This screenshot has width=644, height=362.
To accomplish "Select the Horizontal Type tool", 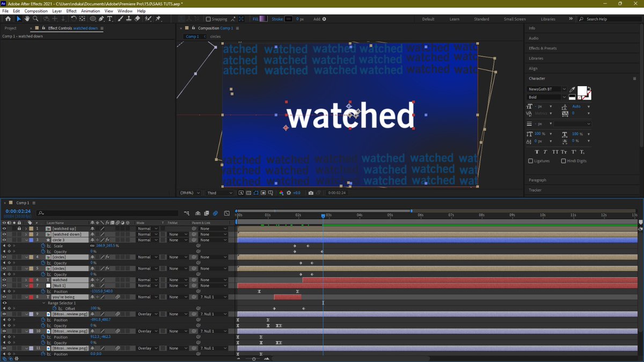I will click(x=110, y=19).
